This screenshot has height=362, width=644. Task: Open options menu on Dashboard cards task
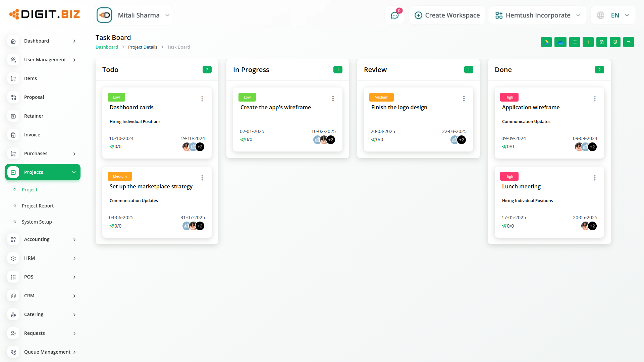coord(202,99)
